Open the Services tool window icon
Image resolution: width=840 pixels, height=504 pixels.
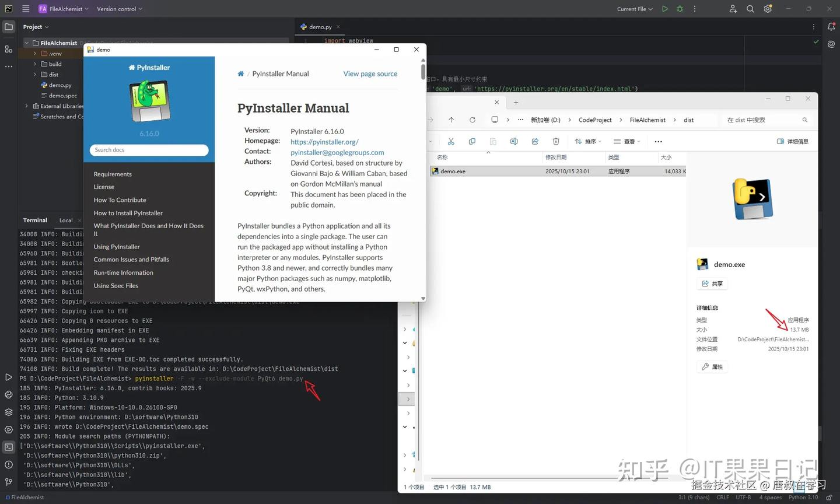pyautogui.click(x=8, y=429)
